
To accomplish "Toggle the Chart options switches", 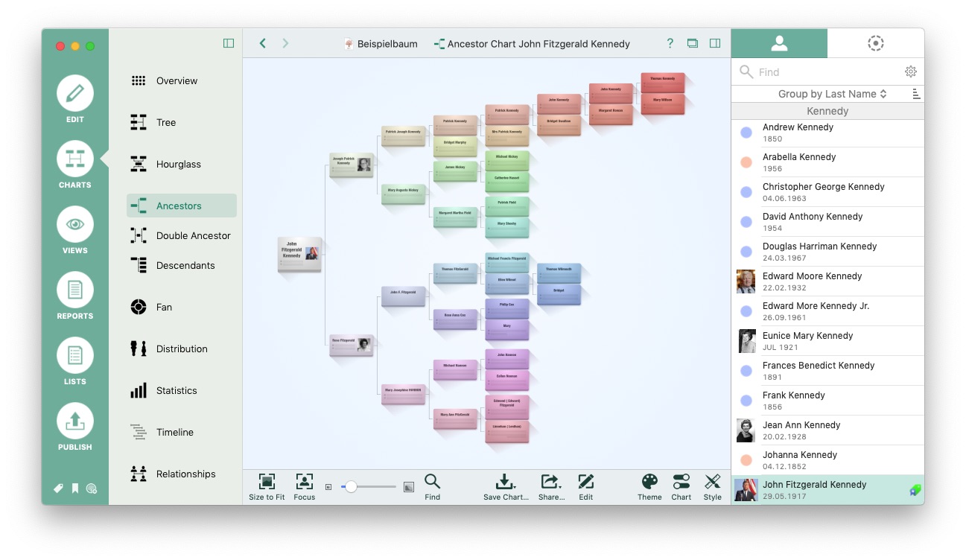I will pos(681,482).
